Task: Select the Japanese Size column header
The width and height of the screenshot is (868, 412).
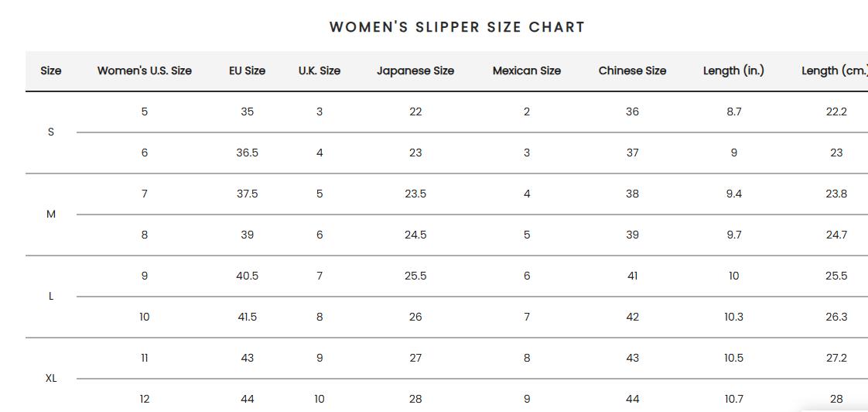Action: coord(415,70)
